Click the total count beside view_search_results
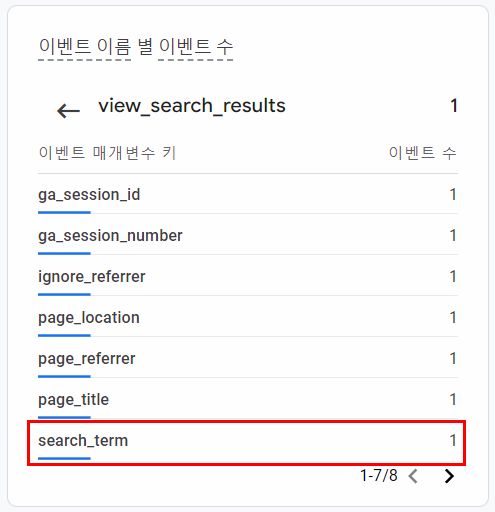The height and width of the screenshot is (512, 495). (454, 106)
